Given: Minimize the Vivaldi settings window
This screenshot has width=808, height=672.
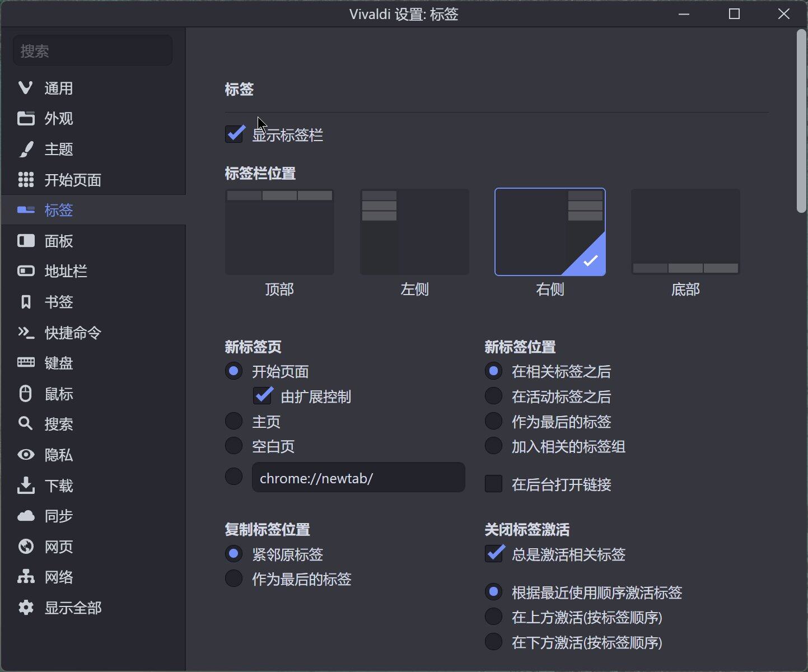Looking at the screenshot, I should (x=684, y=14).
